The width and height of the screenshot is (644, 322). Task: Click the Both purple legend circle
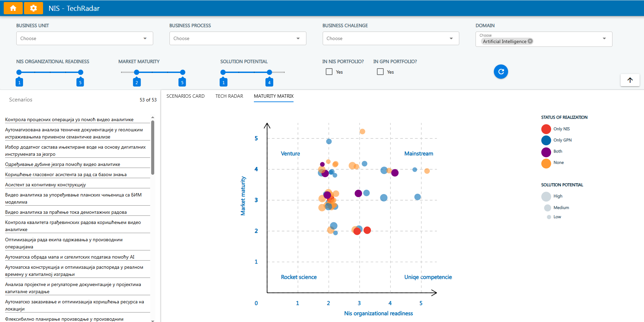[546, 152]
